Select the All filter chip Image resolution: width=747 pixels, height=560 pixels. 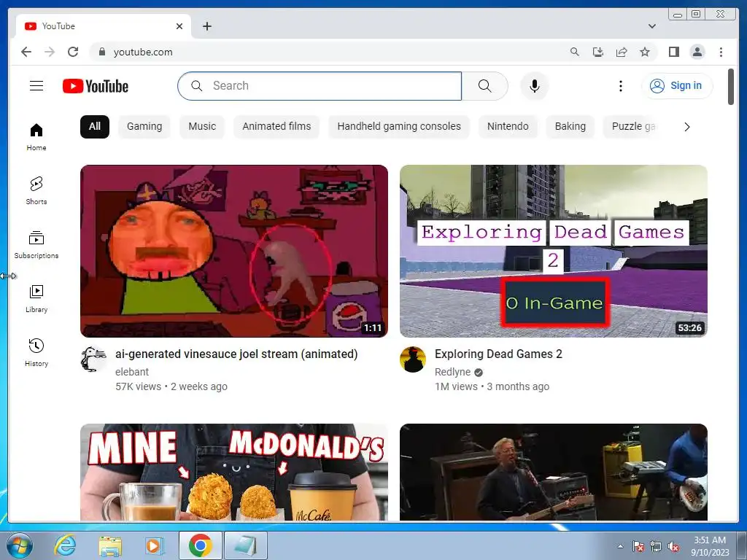tap(95, 126)
